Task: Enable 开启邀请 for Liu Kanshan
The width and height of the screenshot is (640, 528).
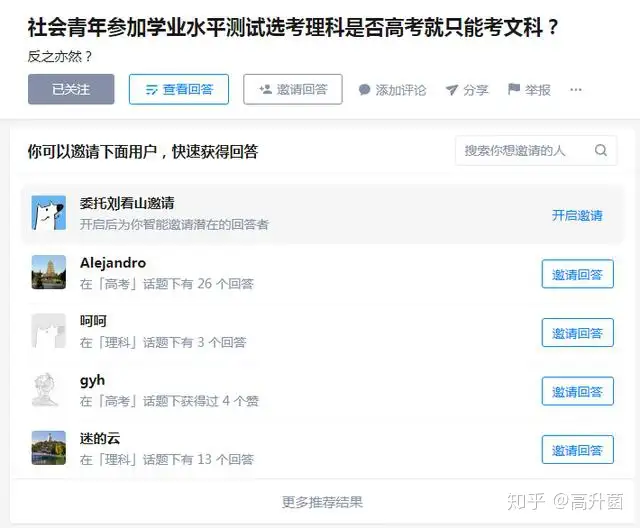Action: pos(577,215)
